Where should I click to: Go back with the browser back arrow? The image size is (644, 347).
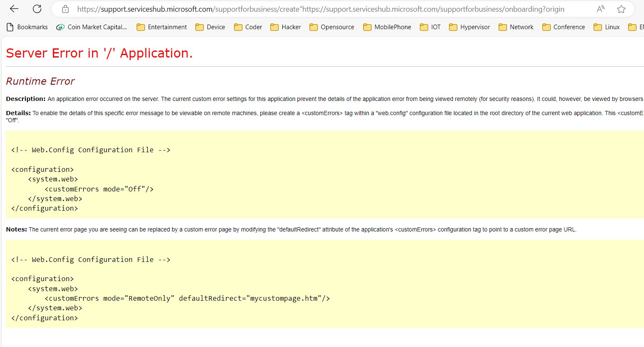(14, 9)
